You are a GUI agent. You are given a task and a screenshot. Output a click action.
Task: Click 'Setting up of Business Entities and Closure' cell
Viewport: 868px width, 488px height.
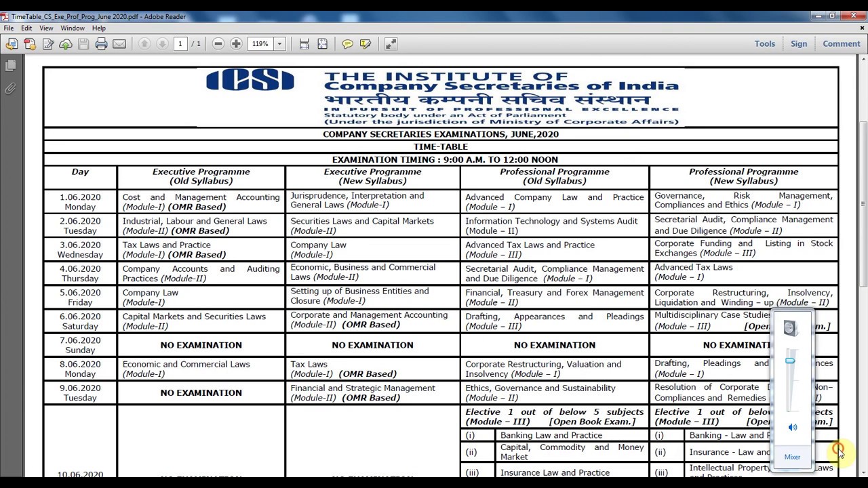[x=372, y=296]
